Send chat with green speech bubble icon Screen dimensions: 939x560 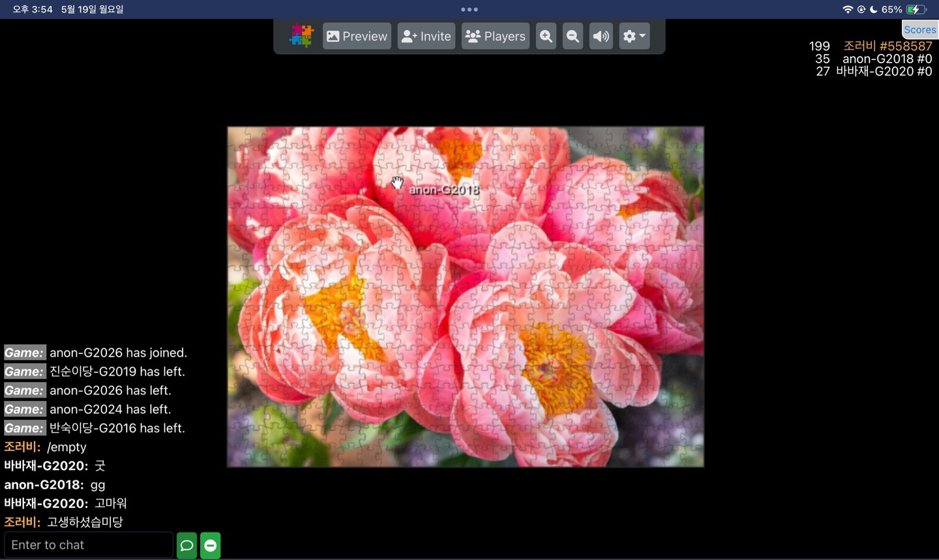point(186,546)
